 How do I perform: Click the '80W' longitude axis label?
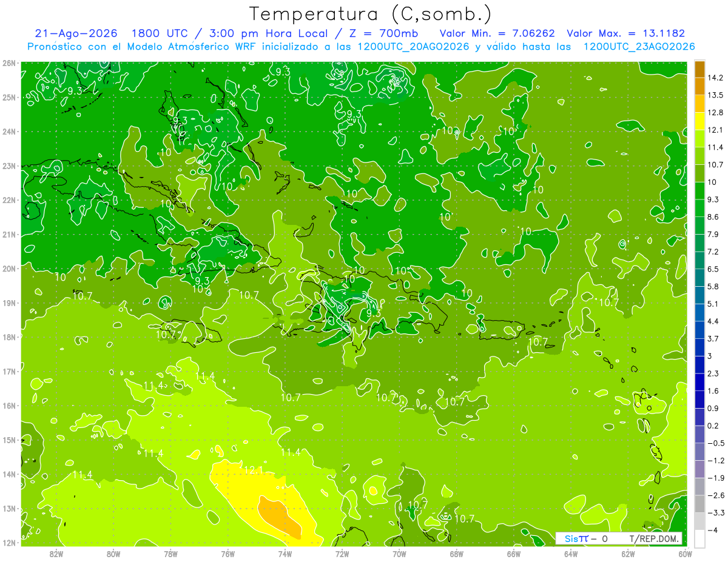coord(113,554)
